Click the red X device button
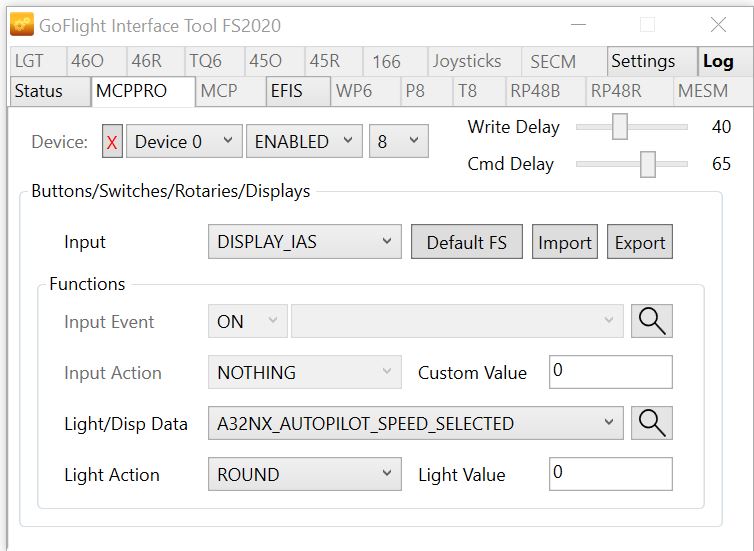Screen dimensions: 754x551 (112, 142)
